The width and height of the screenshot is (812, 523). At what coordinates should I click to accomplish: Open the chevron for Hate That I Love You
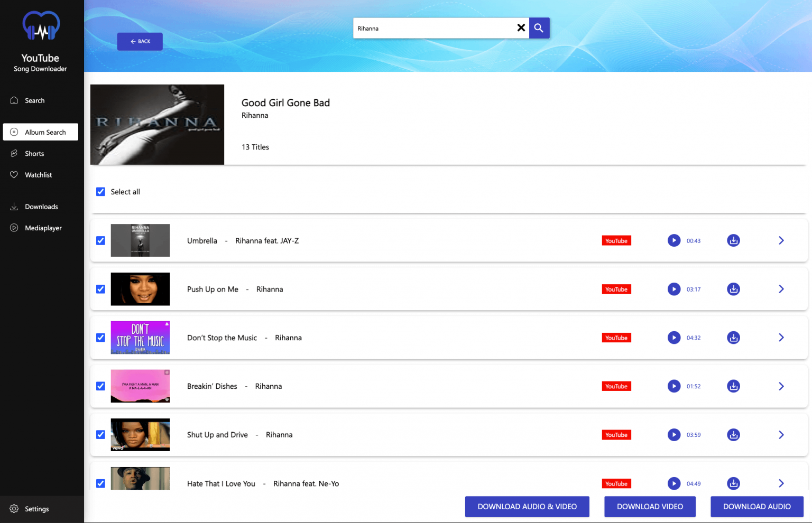(781, 483)
